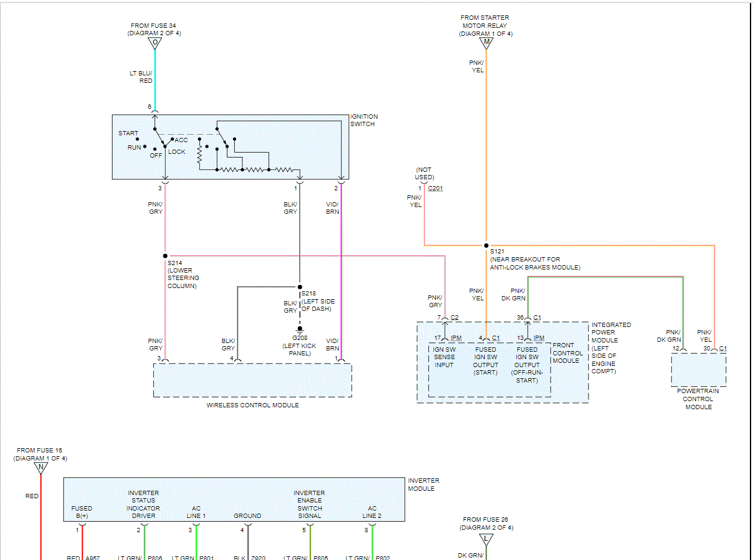Select the S218 splice dot
Image resolution: width=753 pixels, height=560 pixels.
coord(300,287)
